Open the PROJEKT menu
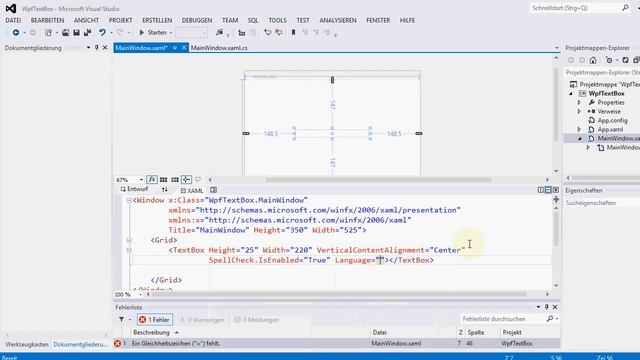Screen dimensions: 640x360 click(x=120, y=20)
